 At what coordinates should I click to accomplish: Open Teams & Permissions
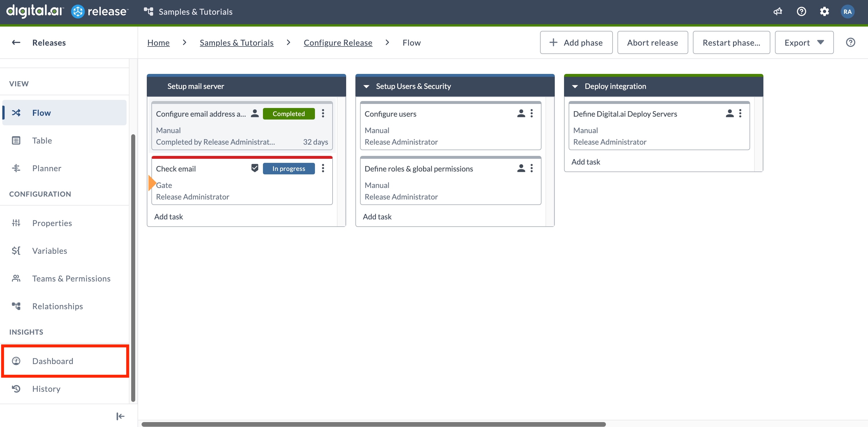coord(64,279)
